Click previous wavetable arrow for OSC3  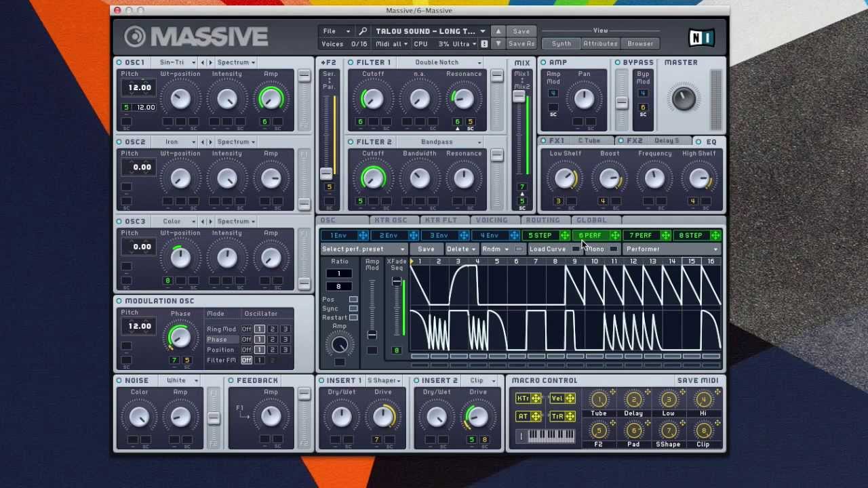pyautogui.click(x=202, y=221)
